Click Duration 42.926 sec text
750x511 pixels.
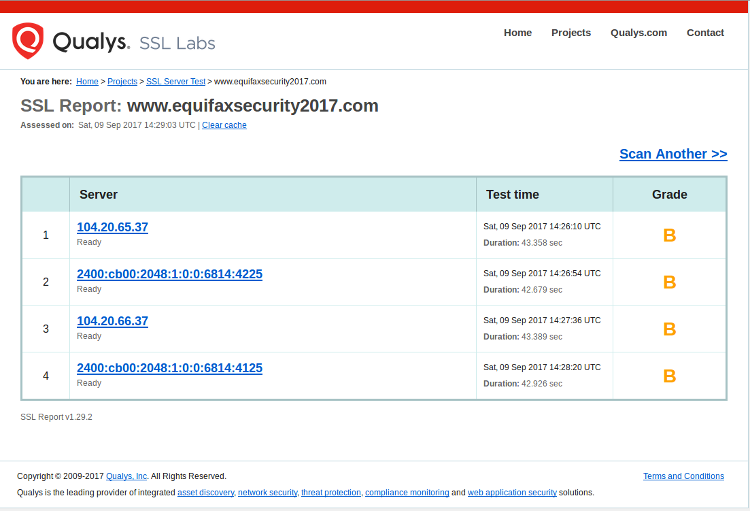click(523, 383)
